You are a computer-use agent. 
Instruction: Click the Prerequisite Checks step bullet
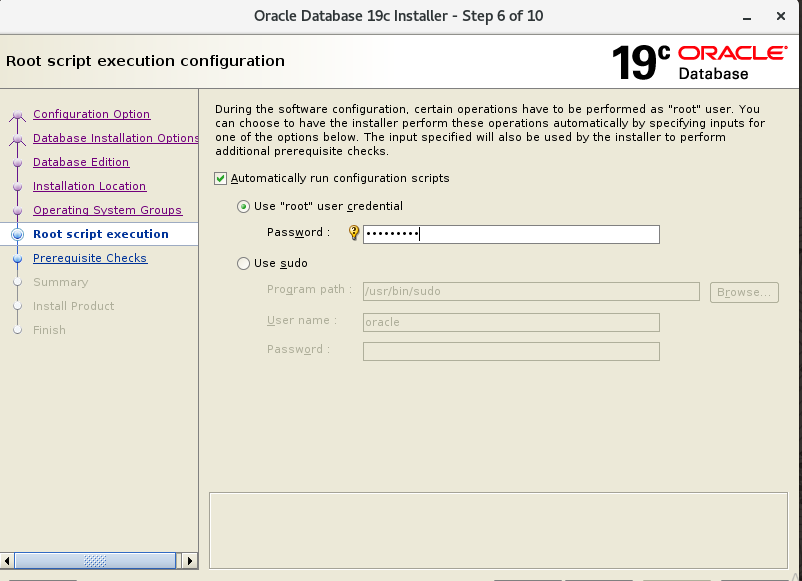[x=17, y=259]
